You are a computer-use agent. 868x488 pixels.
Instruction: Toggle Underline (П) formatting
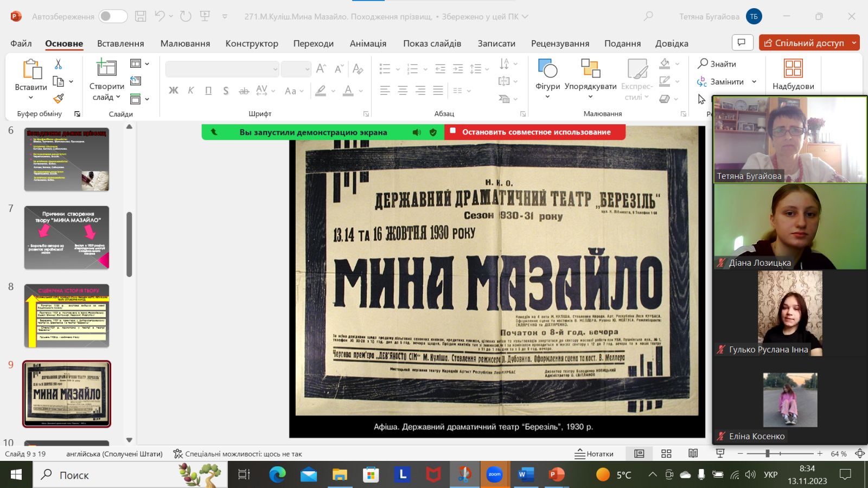[x=208, y=91]
